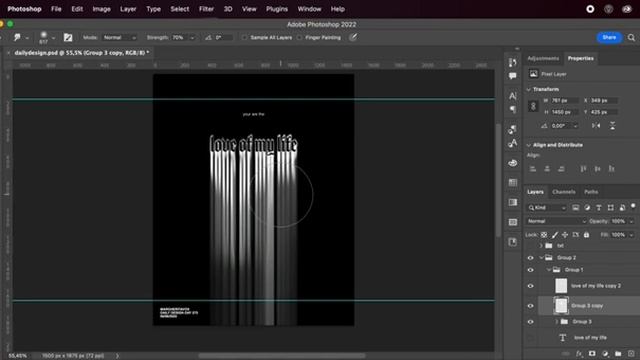Open the Search magnifier icon

631,38
